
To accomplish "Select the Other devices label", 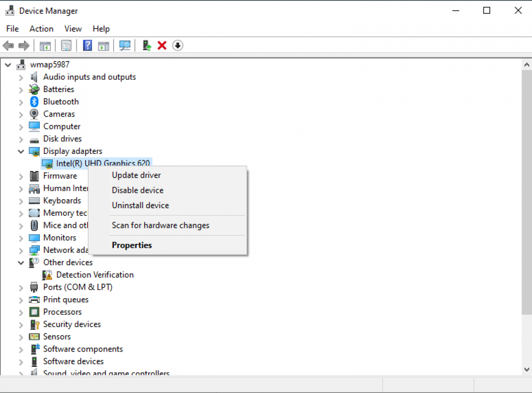I will pyautogui.click(x=68, y=263).
